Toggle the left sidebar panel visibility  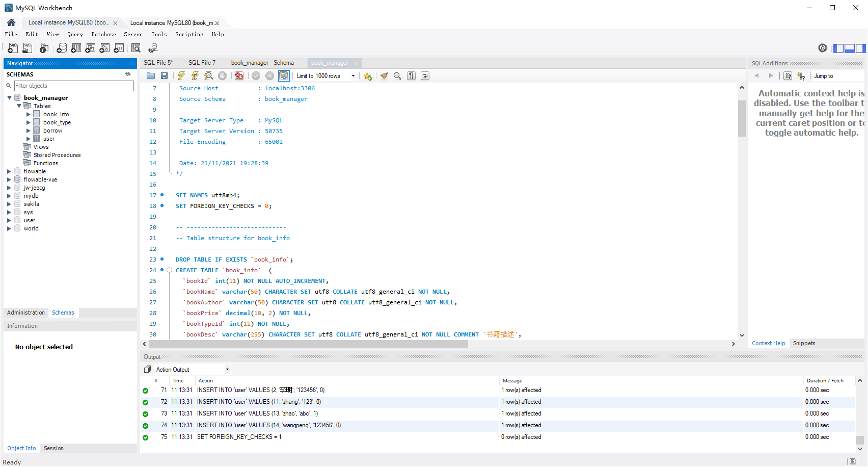pos(838,48)
